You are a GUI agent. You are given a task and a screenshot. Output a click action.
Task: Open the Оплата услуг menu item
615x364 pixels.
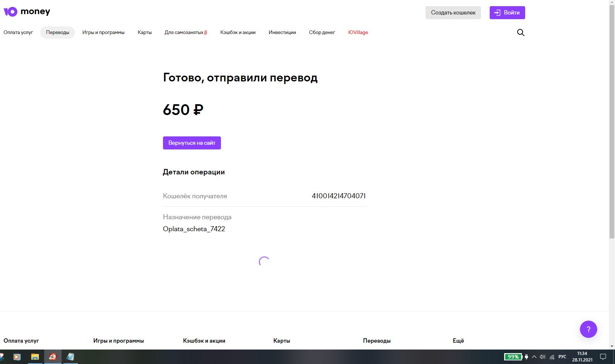(18, 33)
